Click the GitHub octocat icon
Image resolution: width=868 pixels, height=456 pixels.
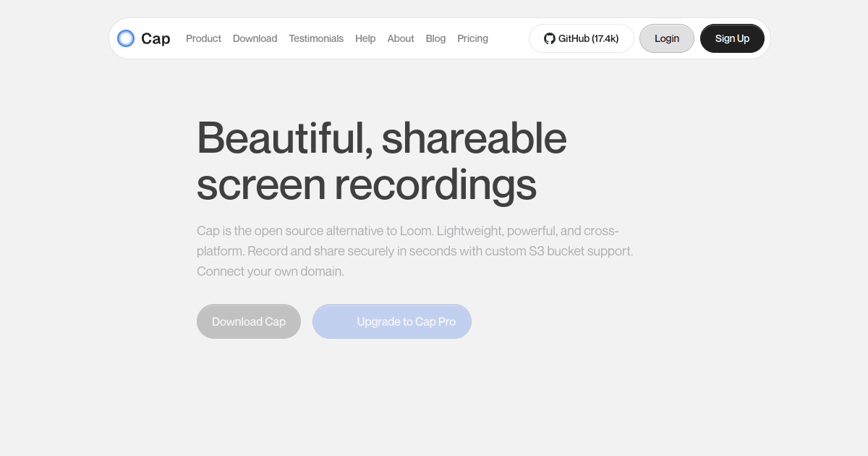coord(550,38)
